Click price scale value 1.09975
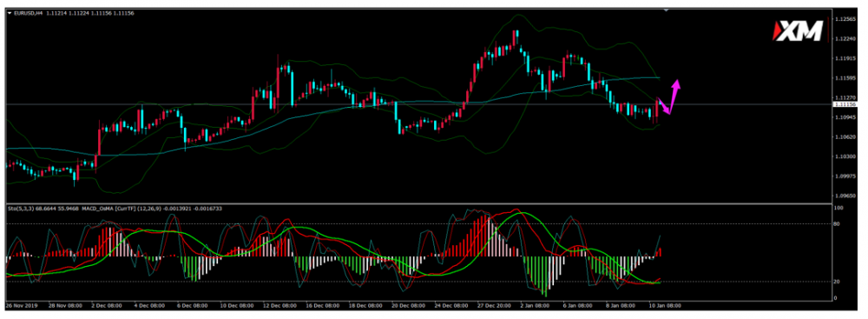The width and height of the screenshot is (868, 319). (x=846, y=176)
